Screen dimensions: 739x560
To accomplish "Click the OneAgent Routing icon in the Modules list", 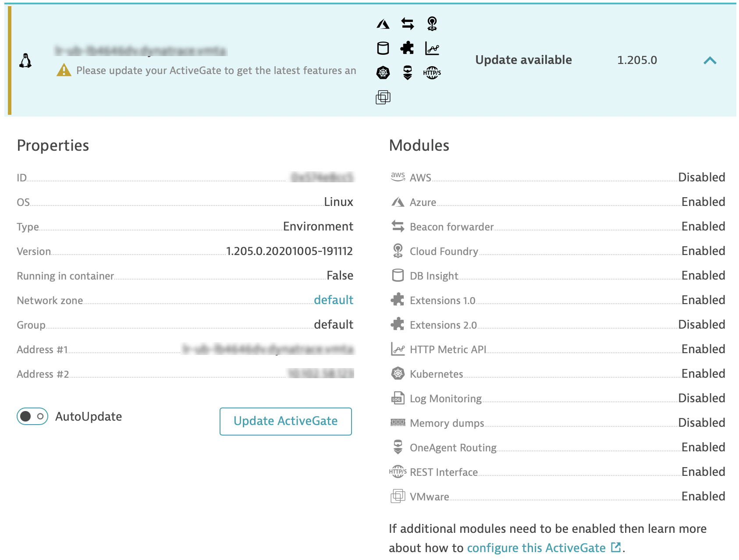I will point(398,447).
